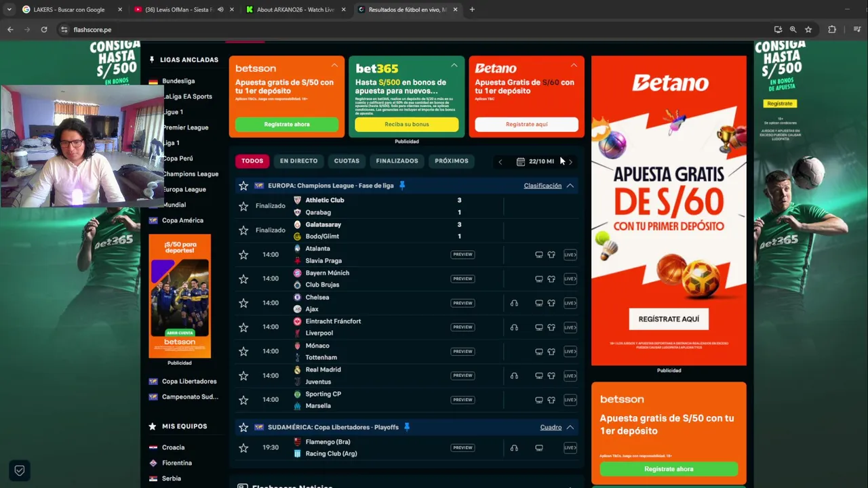Open LIVE icon for Atalanta vs Slavia Praga
Screen dimensions: 868x488
[570, 255]
